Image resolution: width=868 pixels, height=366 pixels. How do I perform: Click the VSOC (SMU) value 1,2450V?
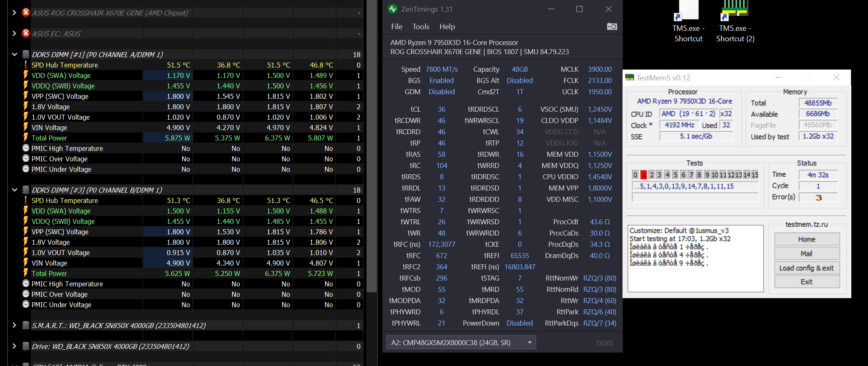(600, 109)
